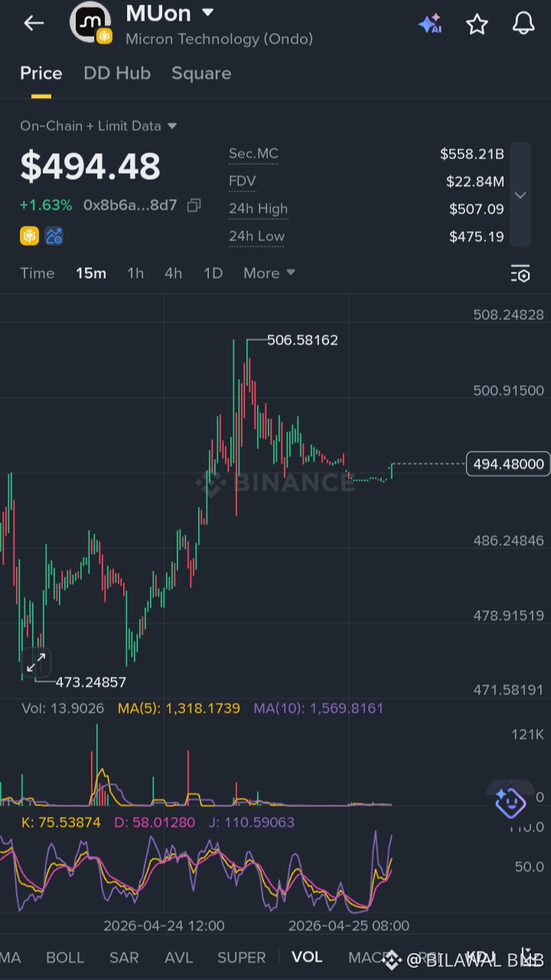Tap the D: 58.01280 value
The image size is (551, 980).
155,822
